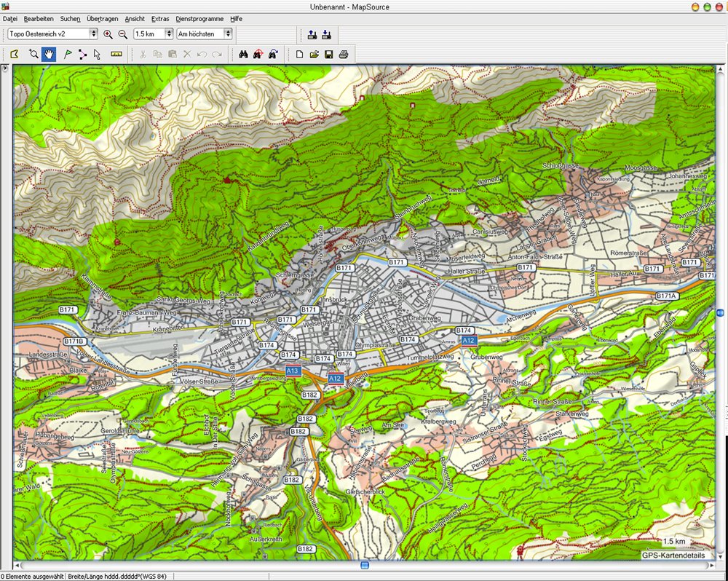Open an existing file
This screenshot has height=581, width=728.
click(x=314, y=55)
